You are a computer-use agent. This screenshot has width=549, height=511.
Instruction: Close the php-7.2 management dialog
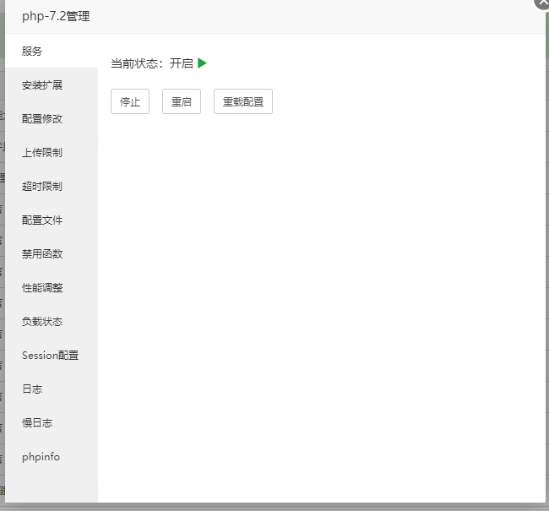coord(542,3)
